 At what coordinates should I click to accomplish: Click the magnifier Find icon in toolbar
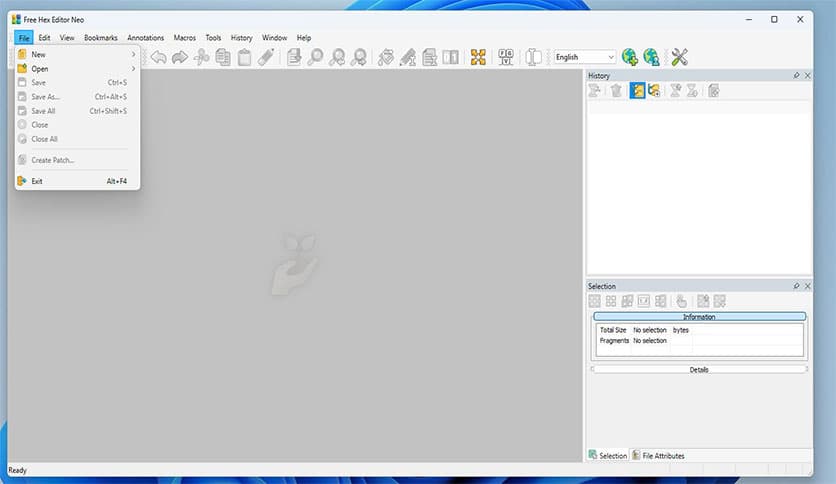(316, 57)
